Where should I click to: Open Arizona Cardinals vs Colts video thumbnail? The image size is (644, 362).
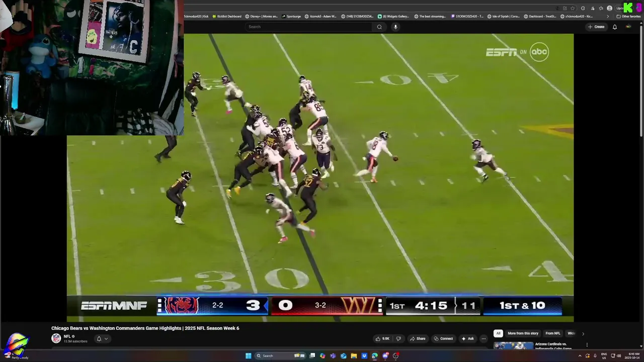[x=513, y=345]
